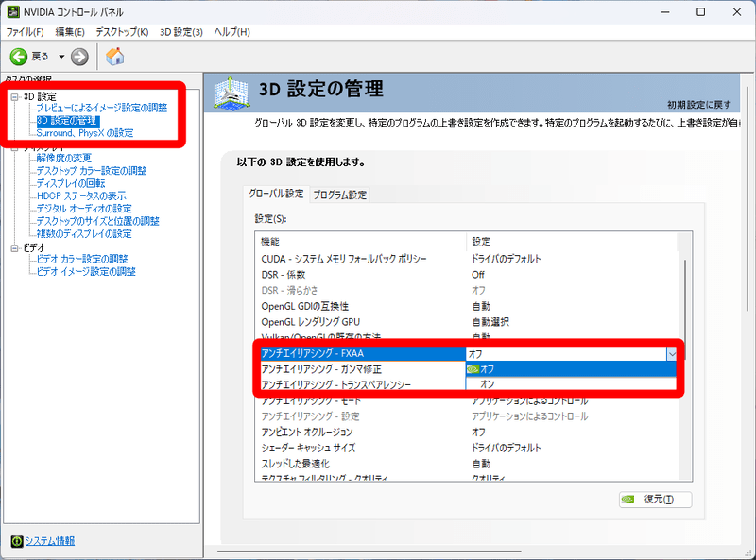Select アンビエント オクルージョン row
This screenshot has width=756, height=560.
coord(469,432)
